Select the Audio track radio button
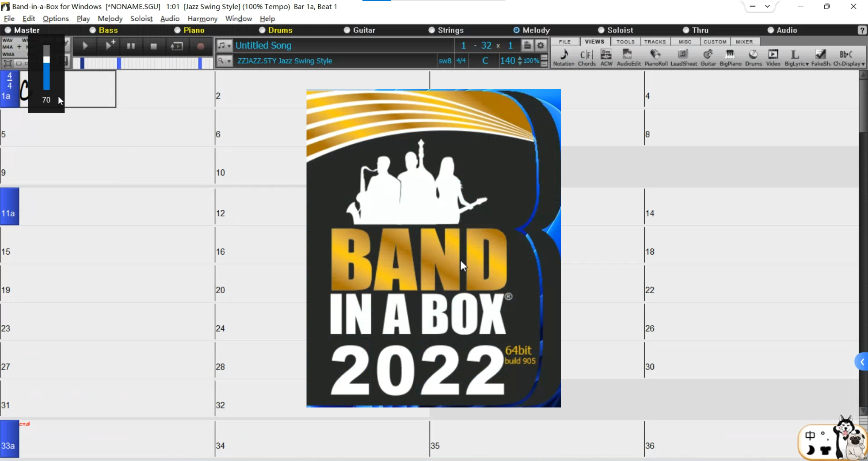Image resolution: width=868 pixels, height=461 pixels. coord(770,30)
